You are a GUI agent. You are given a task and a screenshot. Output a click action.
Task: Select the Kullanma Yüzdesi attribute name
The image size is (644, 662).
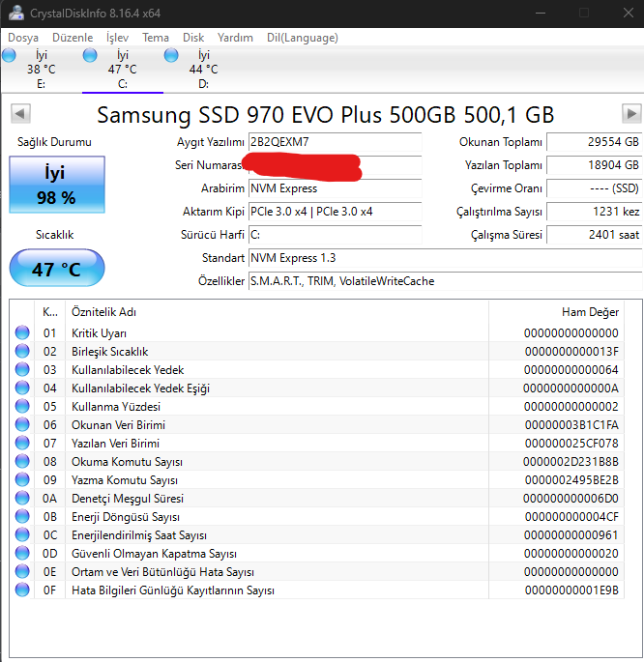(116, 407)
